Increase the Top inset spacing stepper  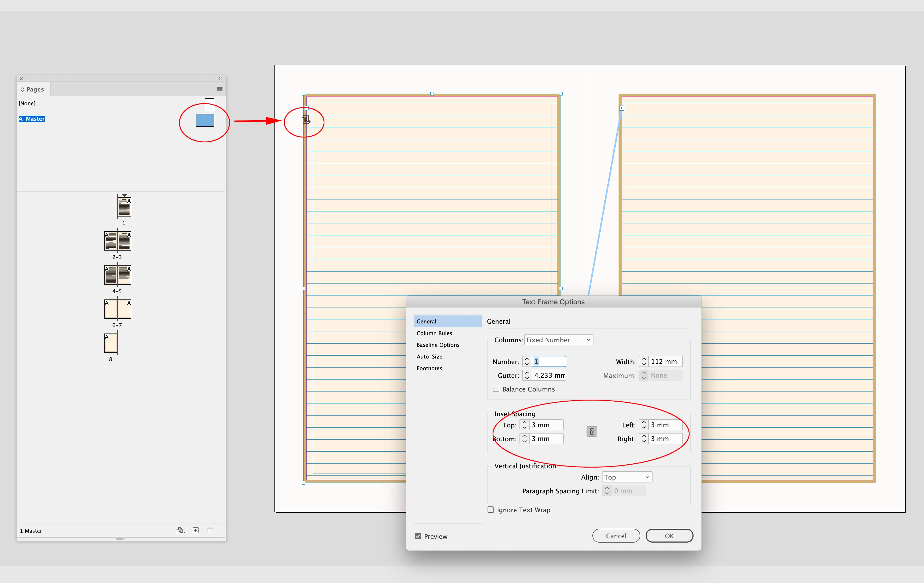(x=525, y=422)
